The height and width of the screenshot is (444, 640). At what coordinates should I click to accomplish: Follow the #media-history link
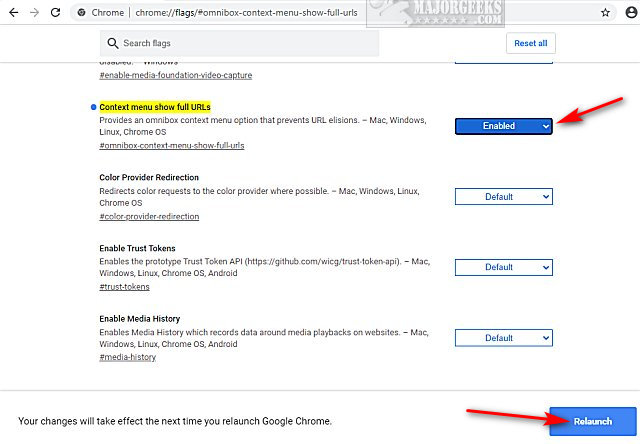click(127, 357)
